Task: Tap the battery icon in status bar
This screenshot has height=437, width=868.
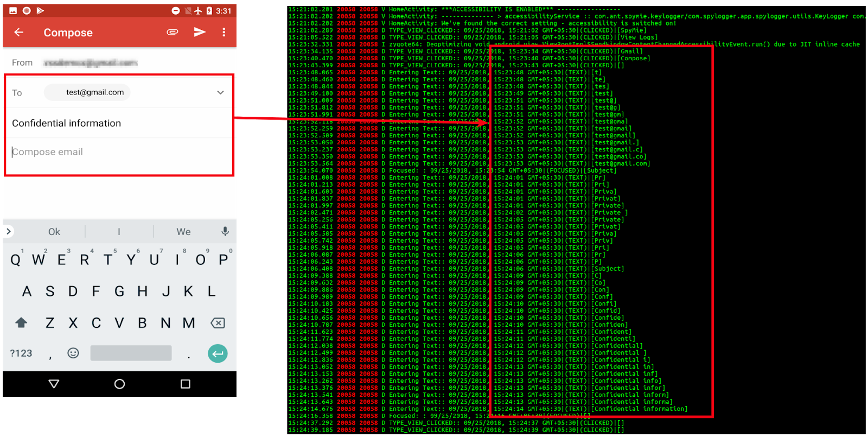Action: tap(209, 11)
